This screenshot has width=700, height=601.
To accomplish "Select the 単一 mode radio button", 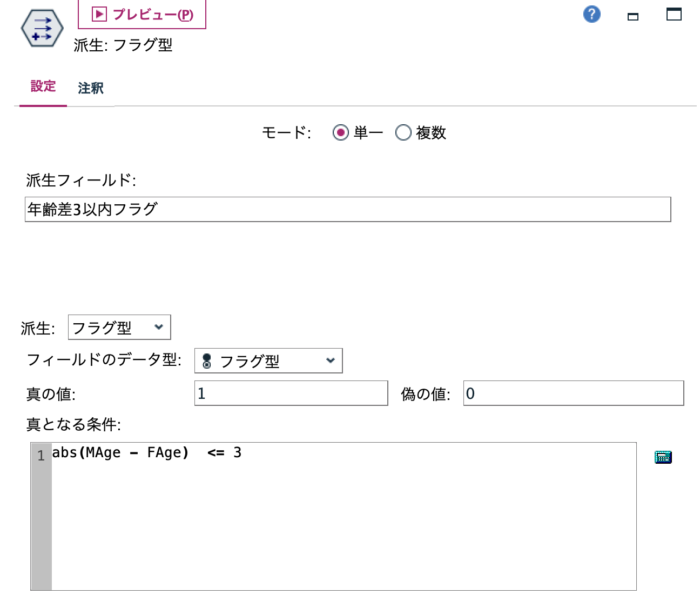I will click(341, 133).
